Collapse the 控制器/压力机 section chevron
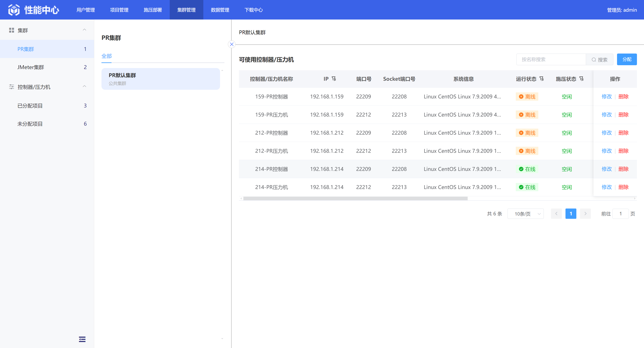 pyautogui.click(x=85, y=86)
